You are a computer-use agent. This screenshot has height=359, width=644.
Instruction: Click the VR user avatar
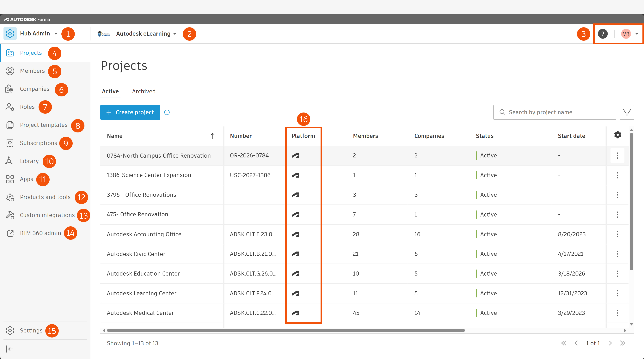tap(626, 34)
